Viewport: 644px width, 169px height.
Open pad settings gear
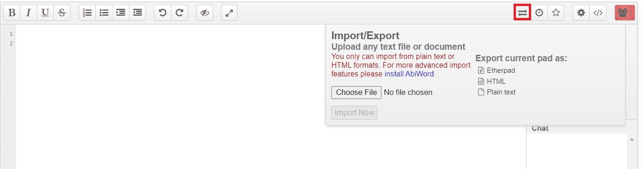581,13
